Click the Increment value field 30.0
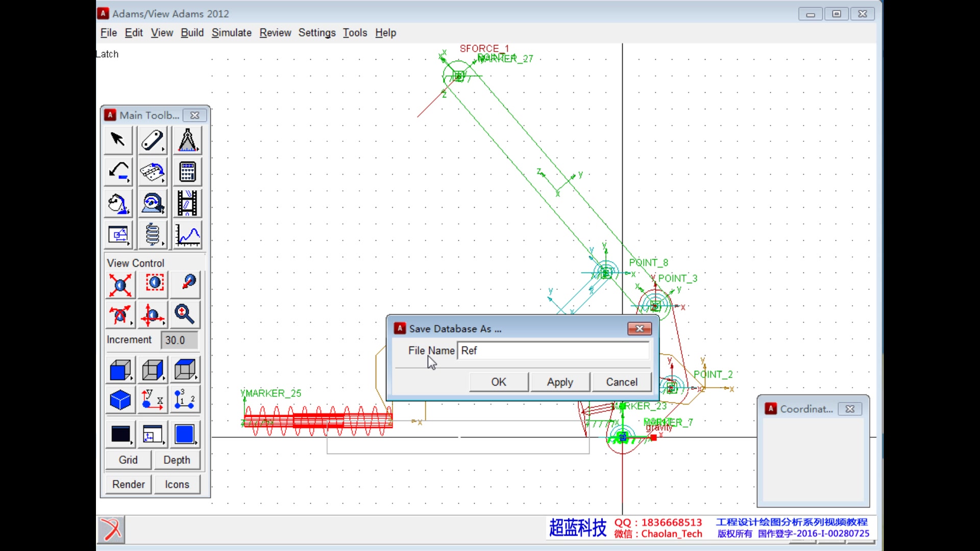This screenshot has height=551, width=980. tap(180, 340)
